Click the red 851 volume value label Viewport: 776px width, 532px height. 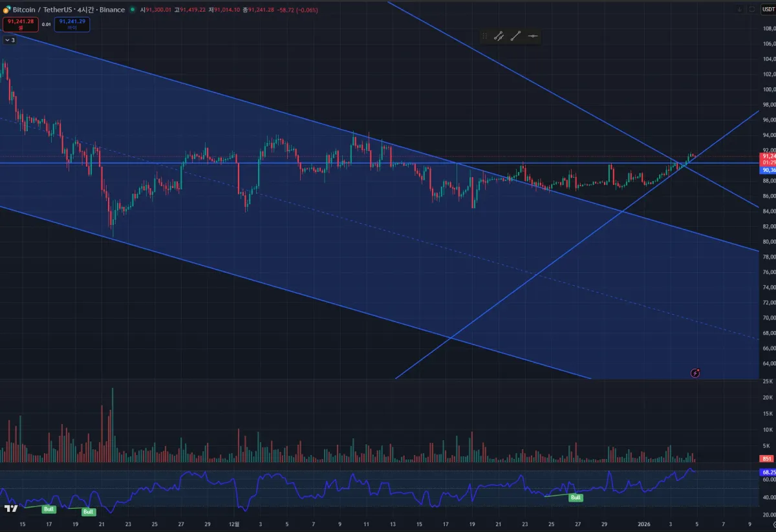pos(766,459)
